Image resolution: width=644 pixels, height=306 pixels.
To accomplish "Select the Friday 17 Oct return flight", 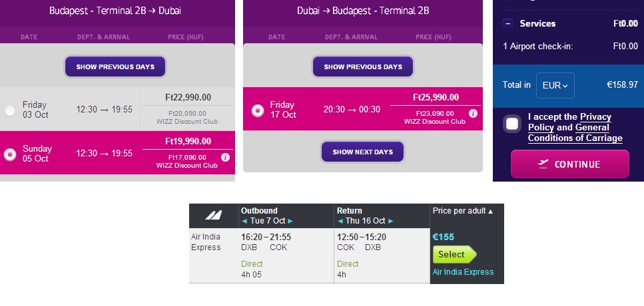I will [257, 110].
